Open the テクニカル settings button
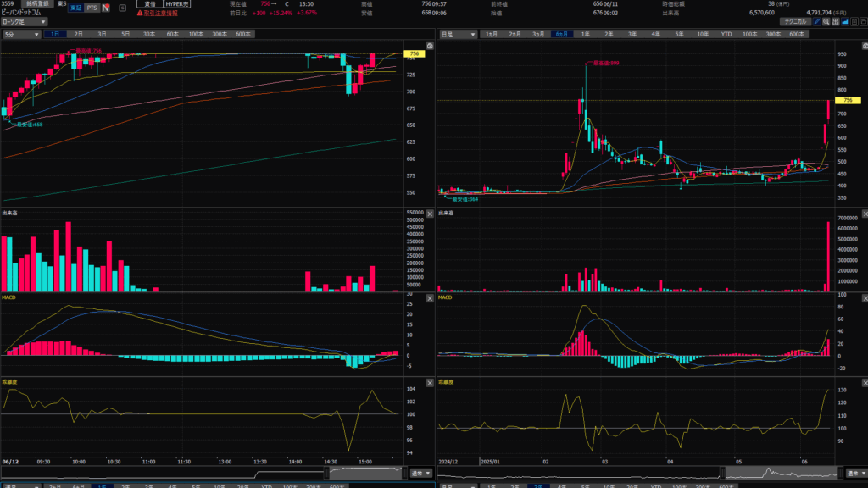This screenshot has width=868, height=488. pos(795,21)
